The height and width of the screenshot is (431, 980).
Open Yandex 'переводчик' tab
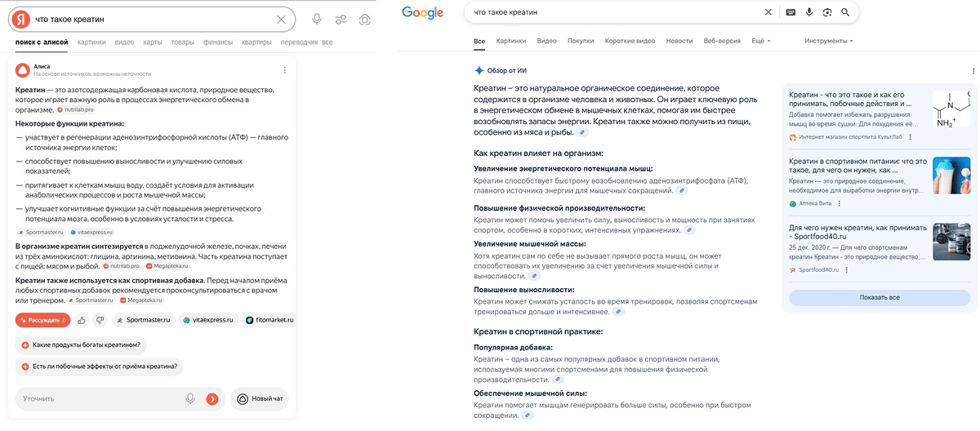[299, 42]
